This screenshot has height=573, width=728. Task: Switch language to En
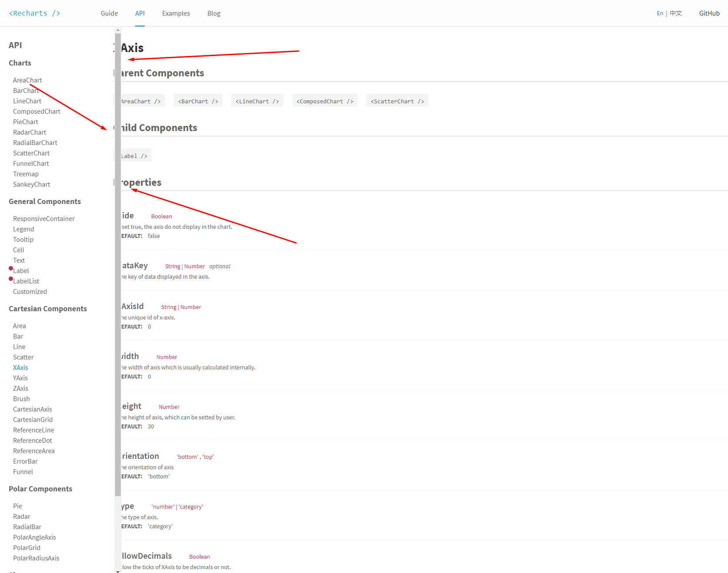tap(659, 13)
